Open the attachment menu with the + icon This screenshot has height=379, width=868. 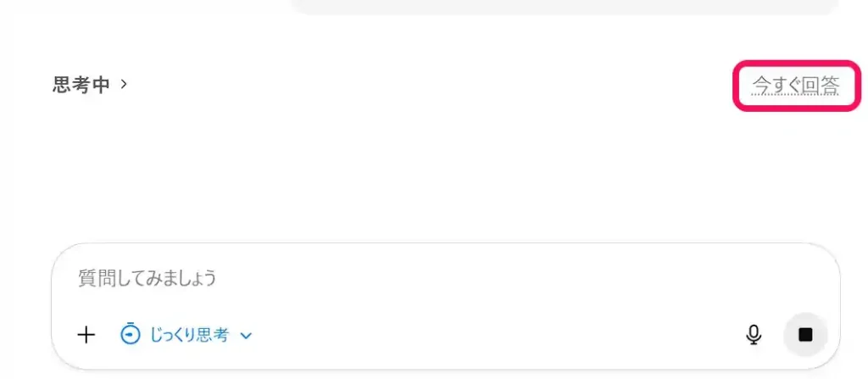[x=86, y=334]
